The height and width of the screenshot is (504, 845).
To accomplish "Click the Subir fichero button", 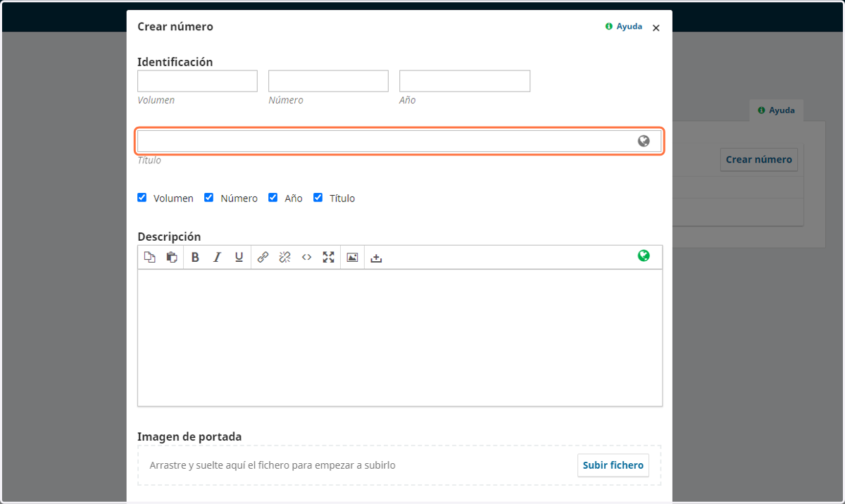I will [x=613, y=465].
